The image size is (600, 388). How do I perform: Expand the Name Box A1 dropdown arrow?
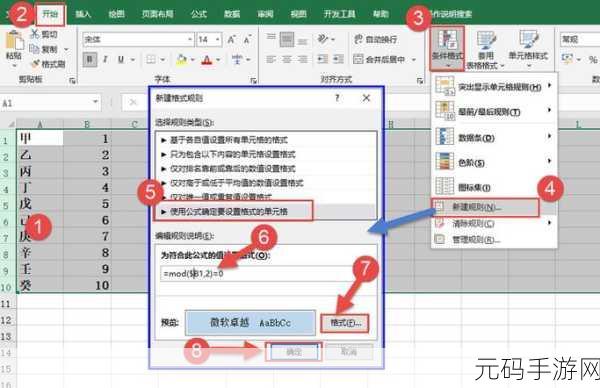click(x=95, y=103)
